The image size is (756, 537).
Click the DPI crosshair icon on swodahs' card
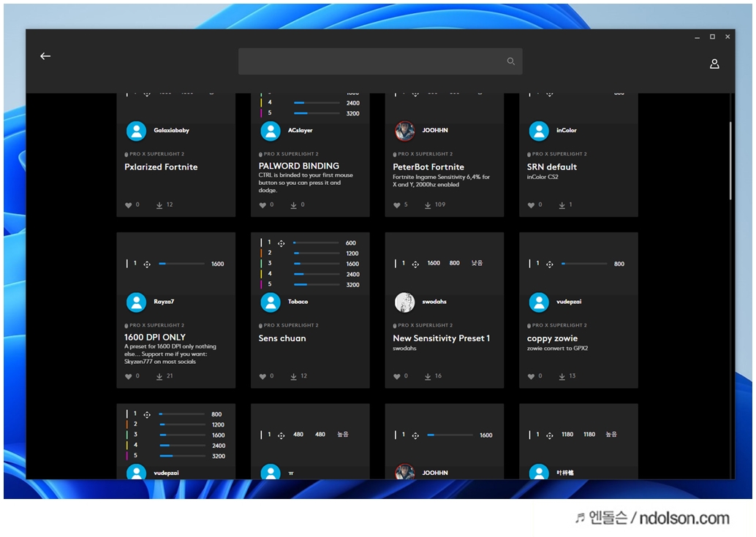pyautogui.click(x=415, y=264)
